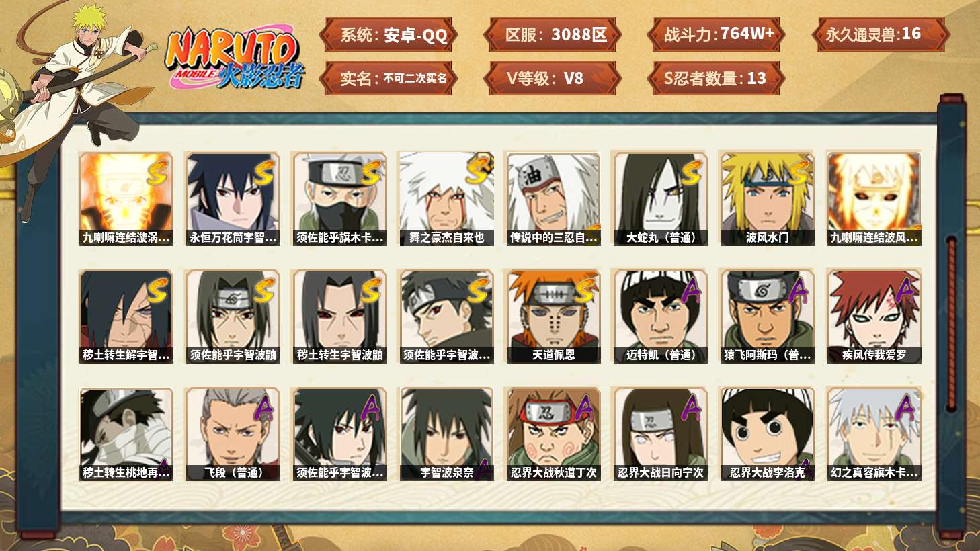
Task: Select the 系统 安卓-QQ badge
Action: click(x=389, y=34)
